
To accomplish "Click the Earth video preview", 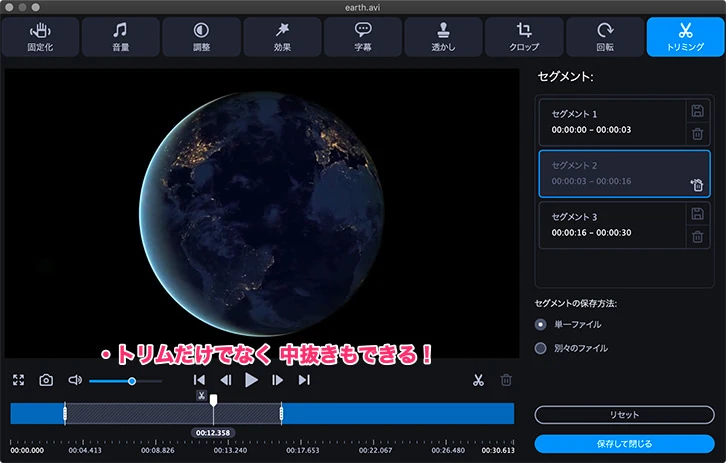I will 262,213.
